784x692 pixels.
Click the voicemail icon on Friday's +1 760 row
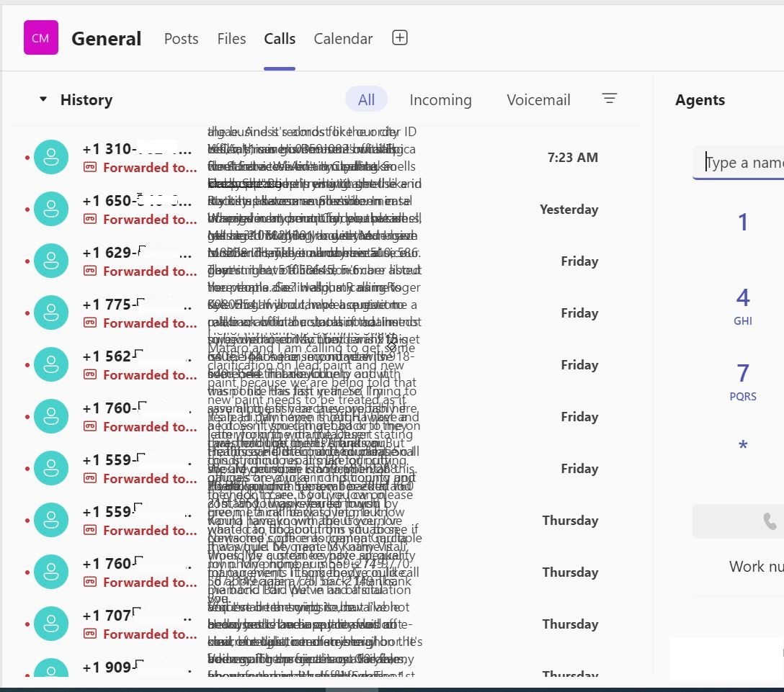click(90, 426)
